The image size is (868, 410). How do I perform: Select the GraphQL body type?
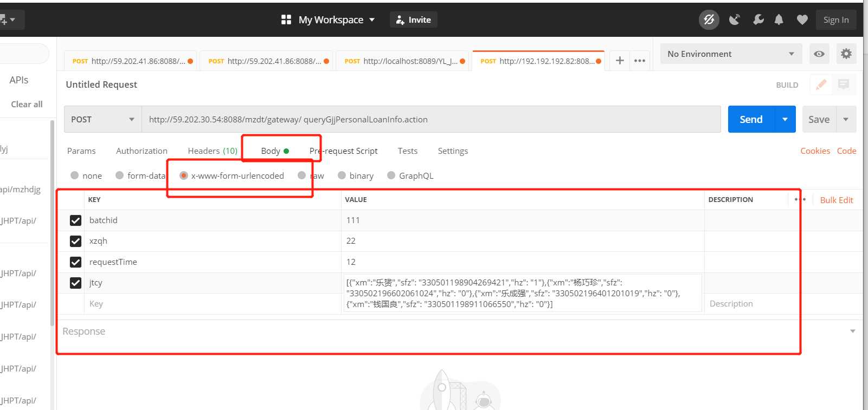[x=391, y=175]
